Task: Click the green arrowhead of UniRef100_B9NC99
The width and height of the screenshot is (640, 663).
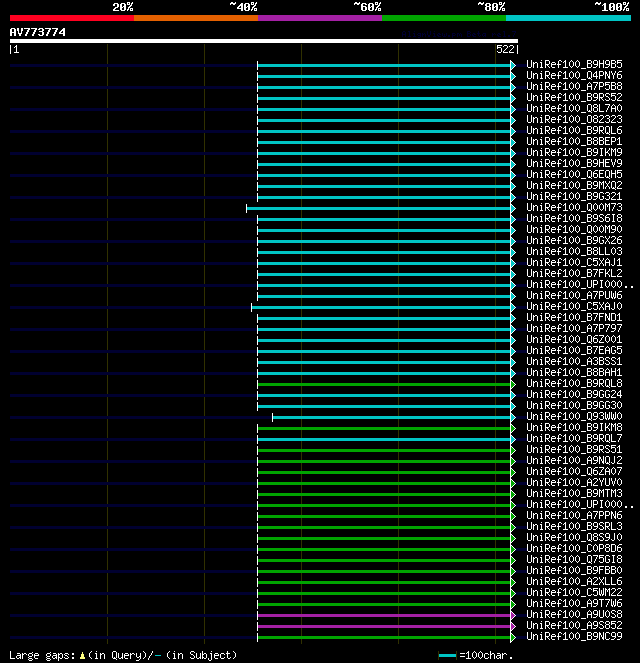Action: click(x=513, y=637)
